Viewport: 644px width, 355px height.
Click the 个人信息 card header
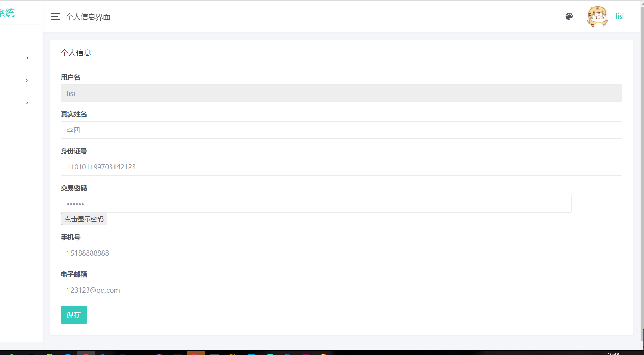tap(76, 53)
